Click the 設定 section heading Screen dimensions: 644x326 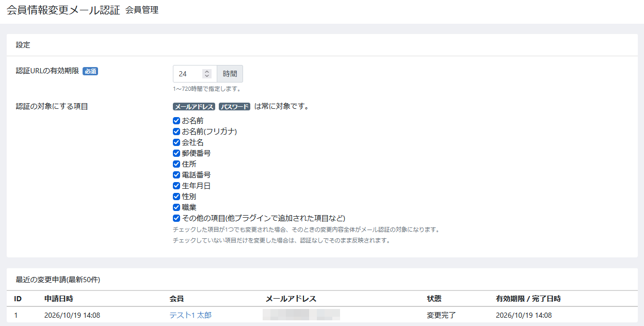click(x=23, y=45)
